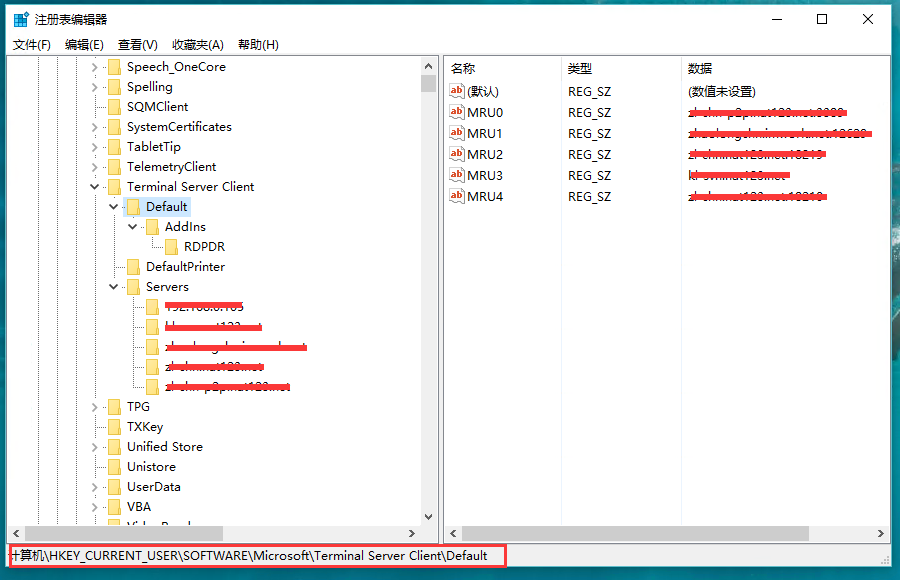The width and height of the screenshot is (900, 580).
Task: Click the (默认) default value icon
Action: (x=457, y=92)
